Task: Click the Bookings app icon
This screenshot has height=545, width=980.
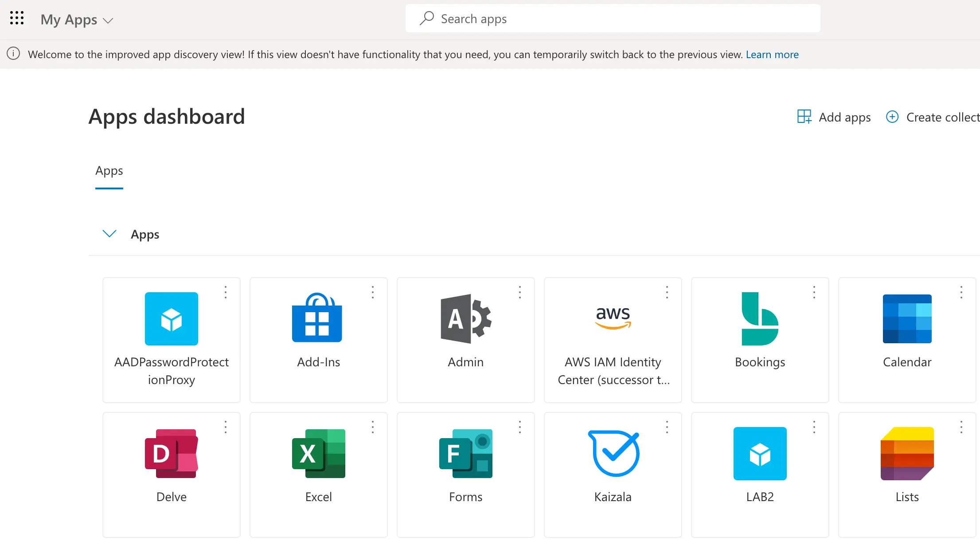Action: pos(760,319)
